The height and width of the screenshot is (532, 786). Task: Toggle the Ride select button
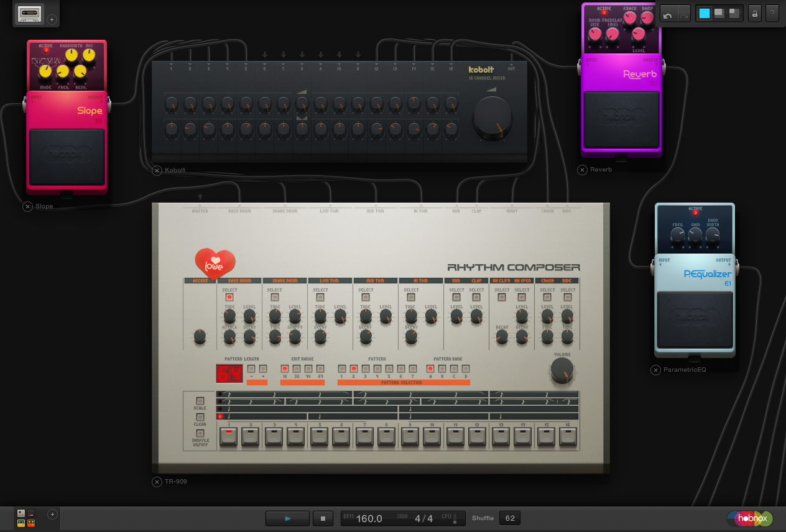(x=567, y=298)
